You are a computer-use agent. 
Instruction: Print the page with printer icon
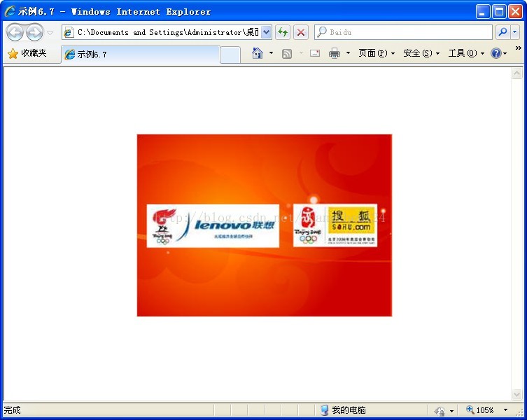(x=335, y=53)
